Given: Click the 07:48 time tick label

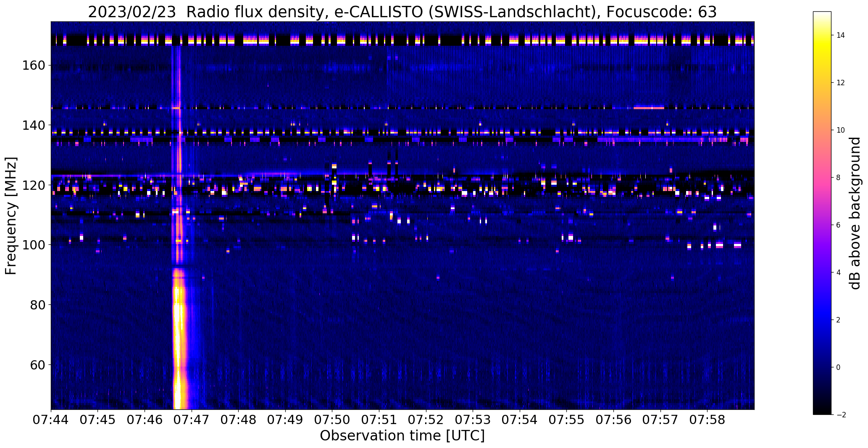Looking at the screenshot, I should 239,420.
